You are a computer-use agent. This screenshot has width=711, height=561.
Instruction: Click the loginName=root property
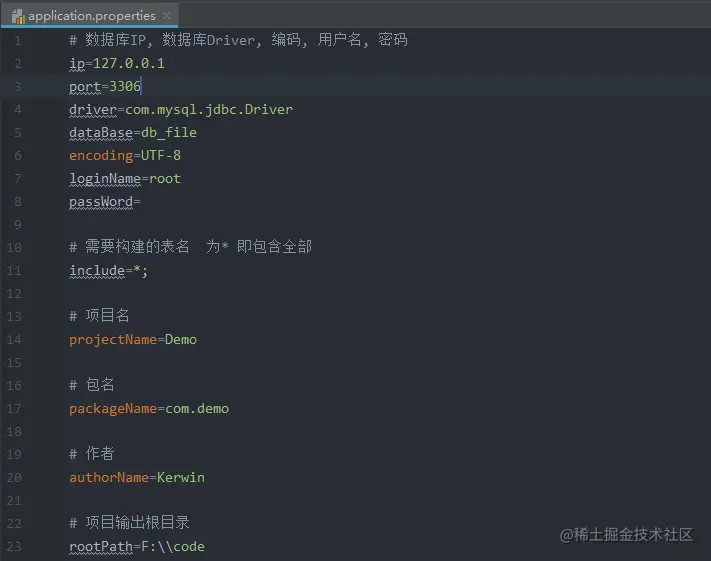coord(125,179)
